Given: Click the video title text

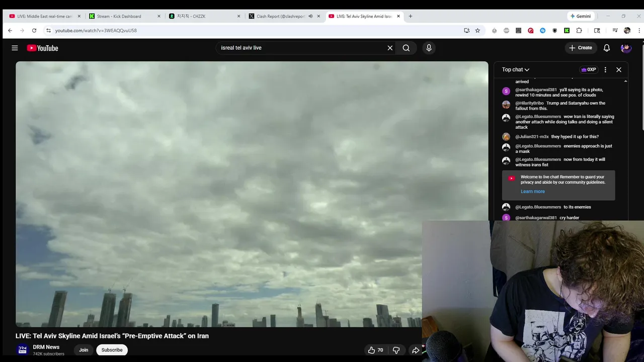Looking at the screenshot, I should [x=112, y=336].
